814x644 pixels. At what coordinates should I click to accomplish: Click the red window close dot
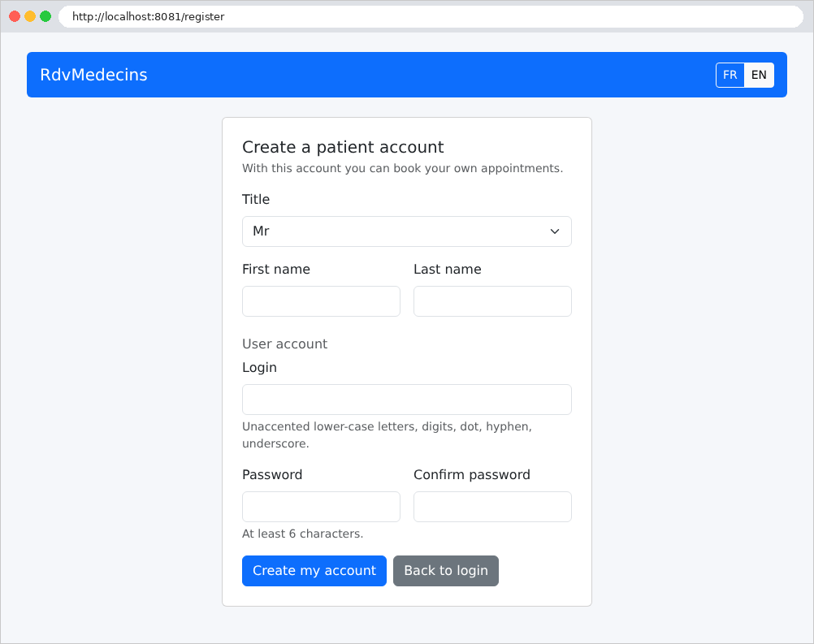click(x=15, y=16)
